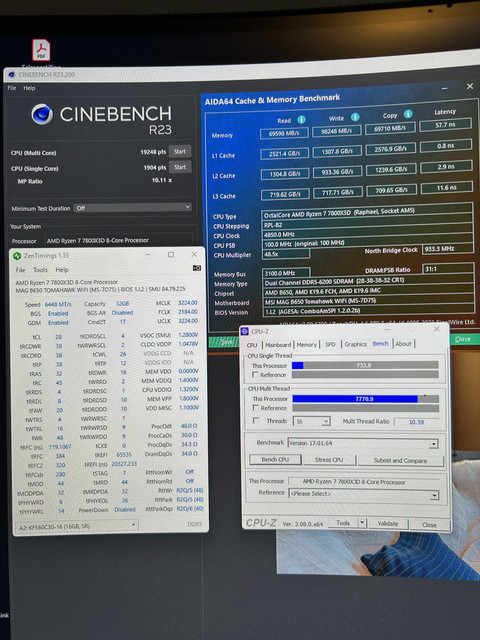The width and height of the screenshot is (480, 640).
Task: Click the tREFI value 65535 in ZenTimings
Action: [x=124, y=454]
